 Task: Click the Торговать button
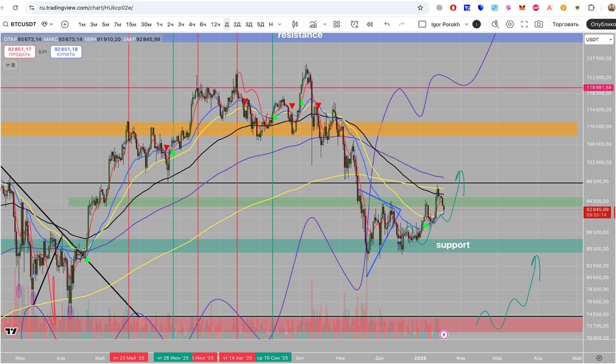tap(565, 25)
